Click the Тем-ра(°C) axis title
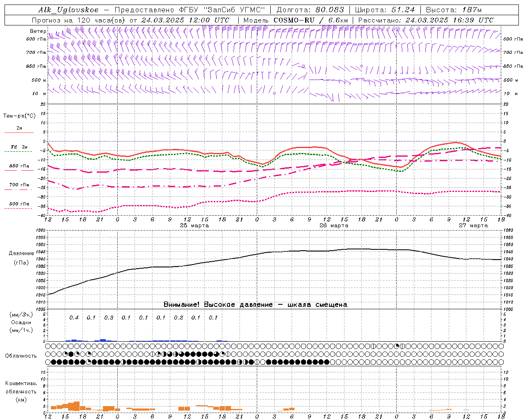Image resolution: width=525 pixels, height=420 pixels. (19, 116)
